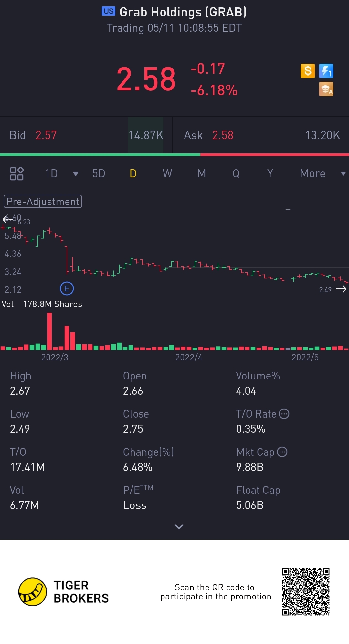Select the D daily chart tab
Image resolution: width=349 pixels, height=644 pixels.
(133, 173)
